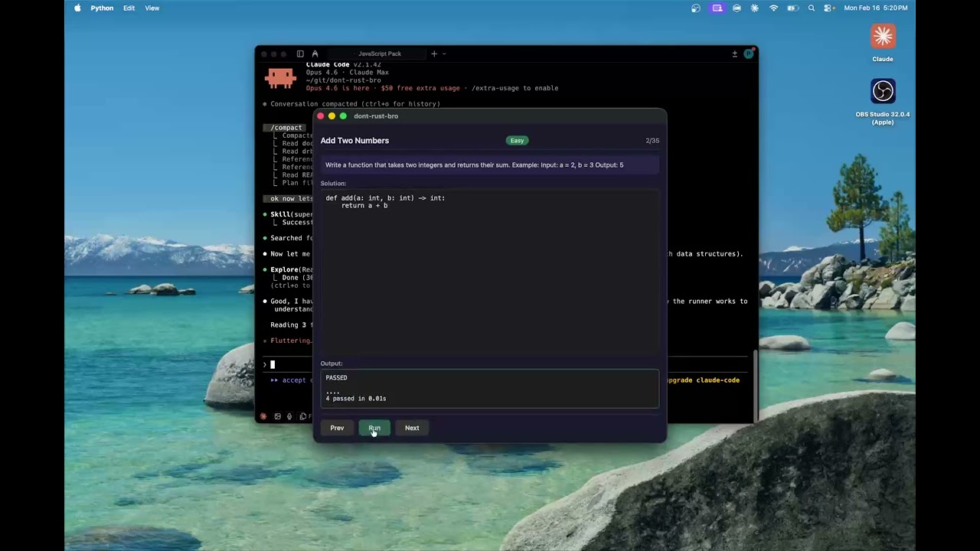Image resolution: width=980 pixels, height=551 pixels.
Task: Click the image attach icon in terminal footer
Action: click(277, 416)
